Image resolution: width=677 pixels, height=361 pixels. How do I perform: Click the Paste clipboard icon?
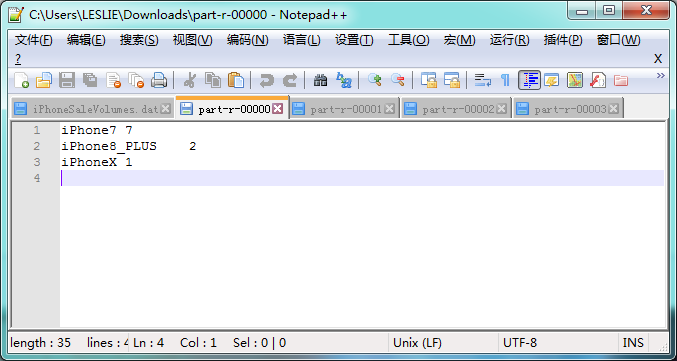coord(236,80)
